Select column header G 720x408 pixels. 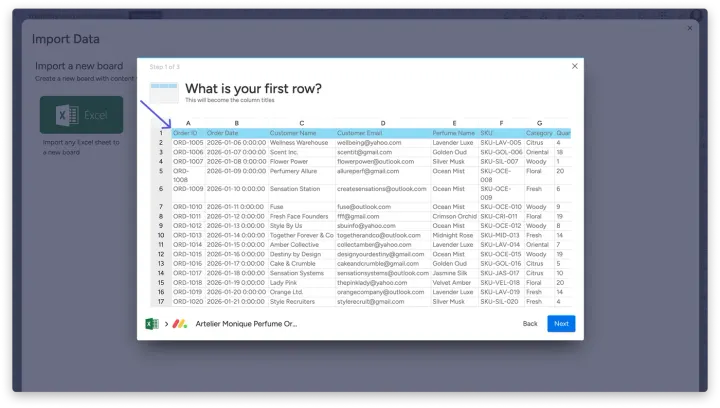[540, 123]
